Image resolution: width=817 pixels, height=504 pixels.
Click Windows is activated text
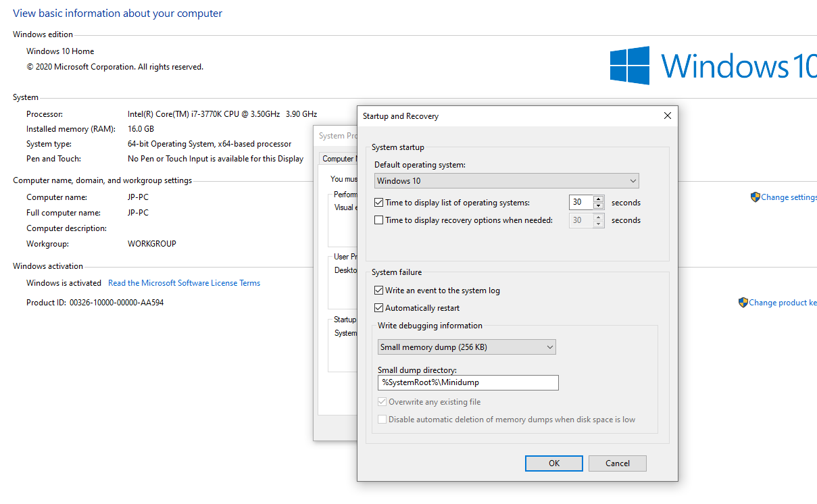(x=64, y=283)
